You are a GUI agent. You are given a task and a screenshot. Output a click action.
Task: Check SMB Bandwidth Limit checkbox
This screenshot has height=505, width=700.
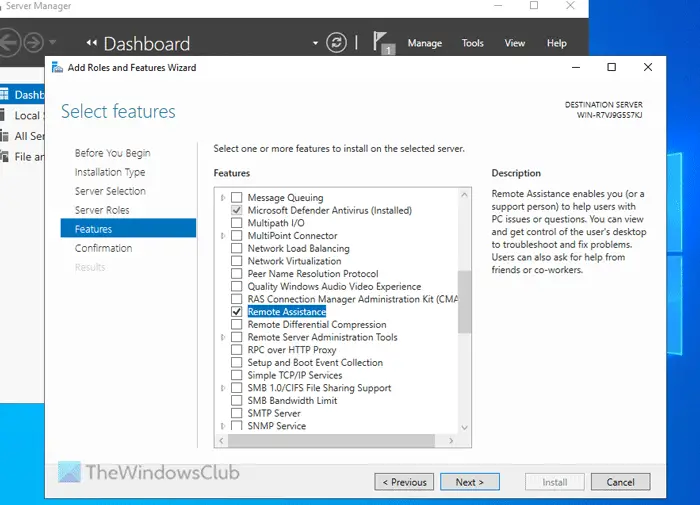point(237,401)
